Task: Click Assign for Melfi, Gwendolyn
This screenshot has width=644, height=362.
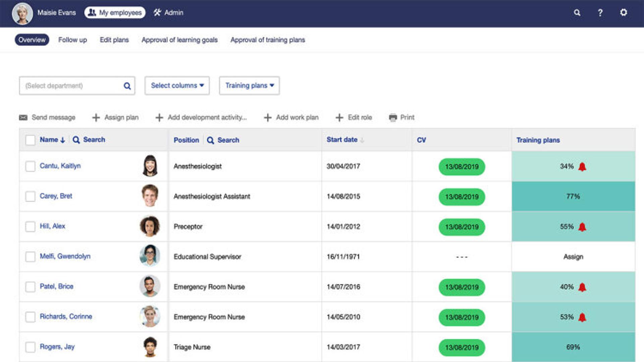Action: click(573, 257)
